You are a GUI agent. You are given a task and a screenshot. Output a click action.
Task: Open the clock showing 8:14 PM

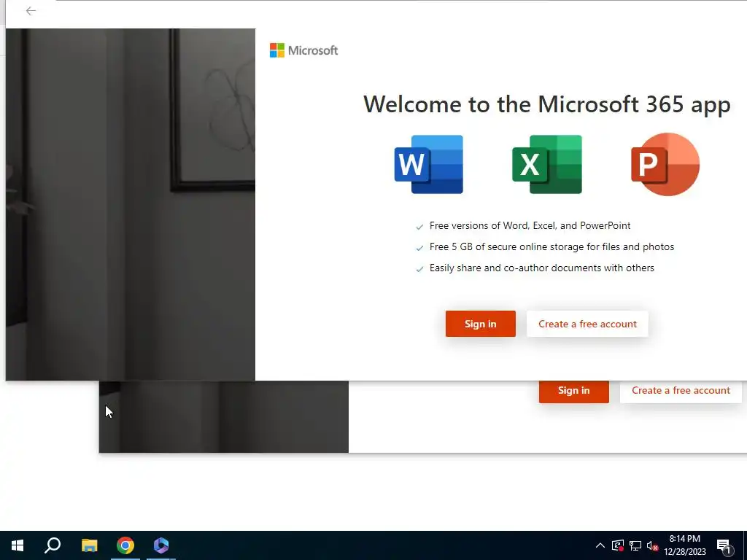(684, 545)
